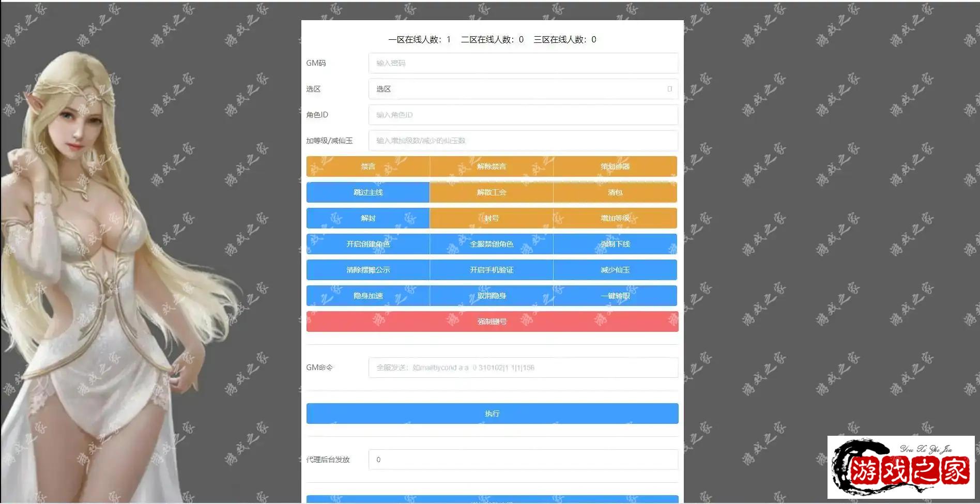Click the 解散工会 button

[491, 192]
